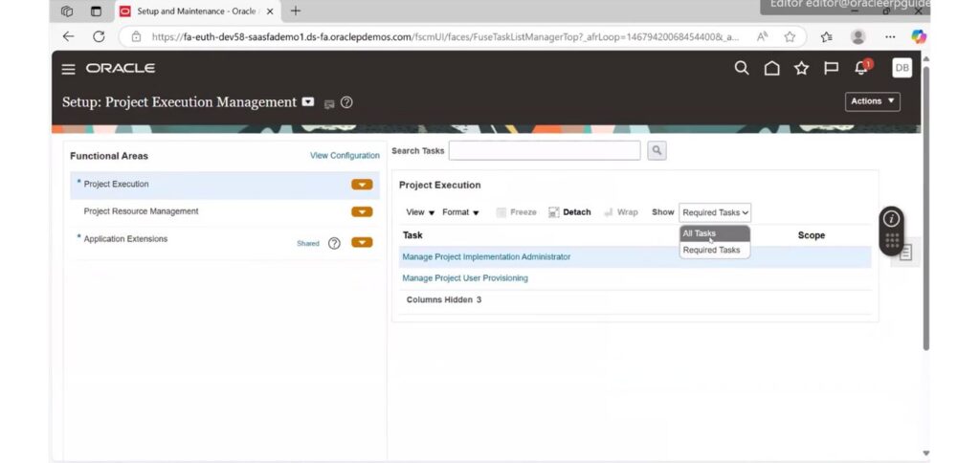Click the Scope column header
Screen dimensions: 980x463
pyautogui.click(x=812, y=235)
